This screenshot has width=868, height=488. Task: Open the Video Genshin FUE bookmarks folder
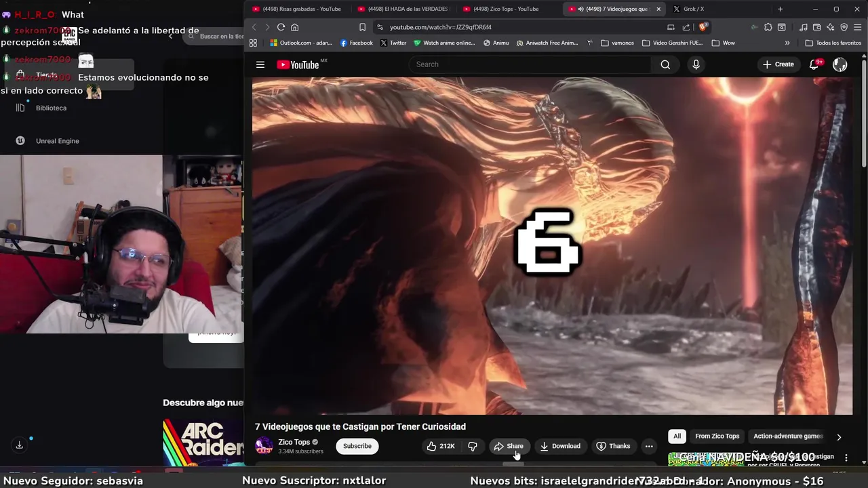(672, 43)
